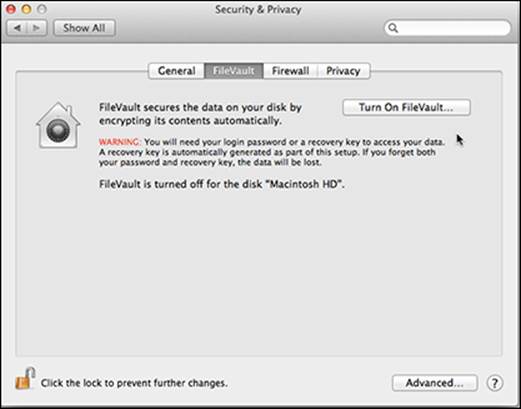Viewport: 521px width, 409px height.
Task: Focus the search input field
Action: click(x=448, y=28)
